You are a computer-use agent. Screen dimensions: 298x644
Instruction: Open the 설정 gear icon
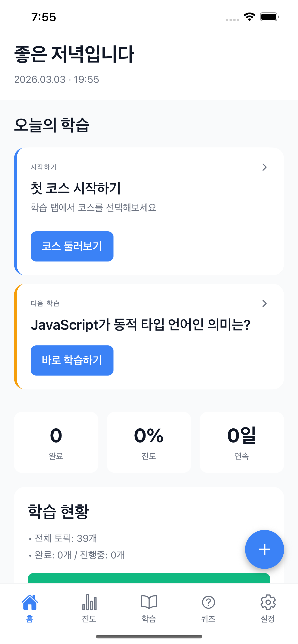268,602
